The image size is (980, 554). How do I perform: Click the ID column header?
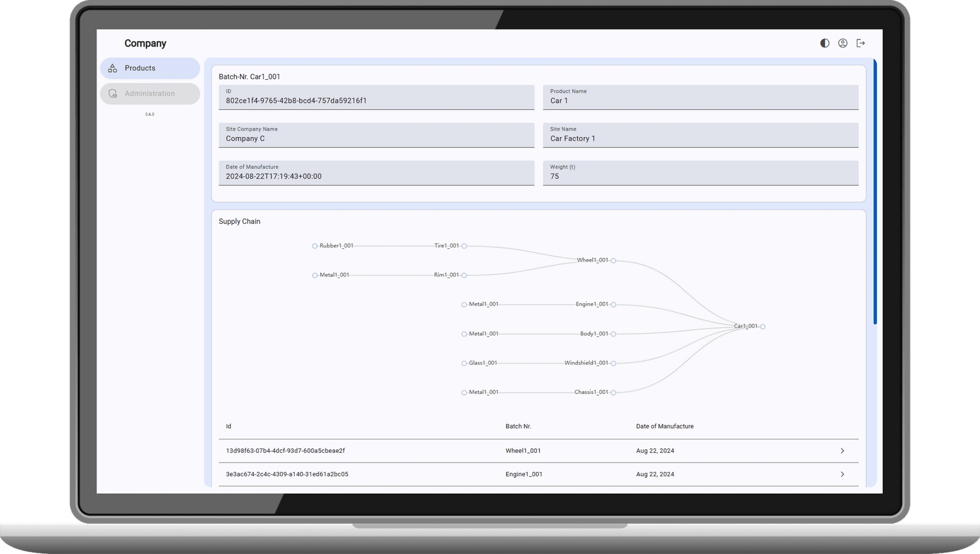pos(228,426)
